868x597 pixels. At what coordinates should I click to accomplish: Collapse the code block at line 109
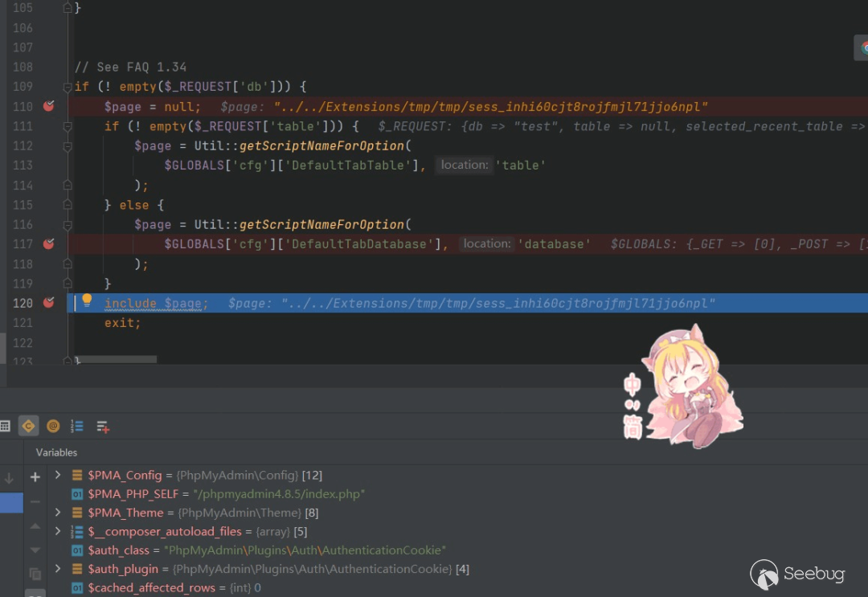(x=67, y=87)
